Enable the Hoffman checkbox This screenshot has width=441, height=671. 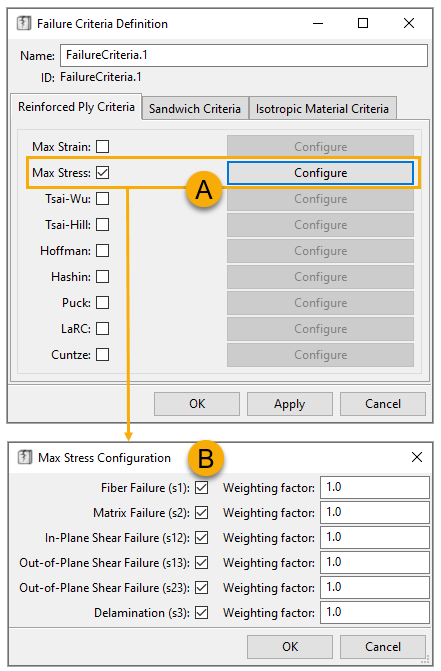102,251
